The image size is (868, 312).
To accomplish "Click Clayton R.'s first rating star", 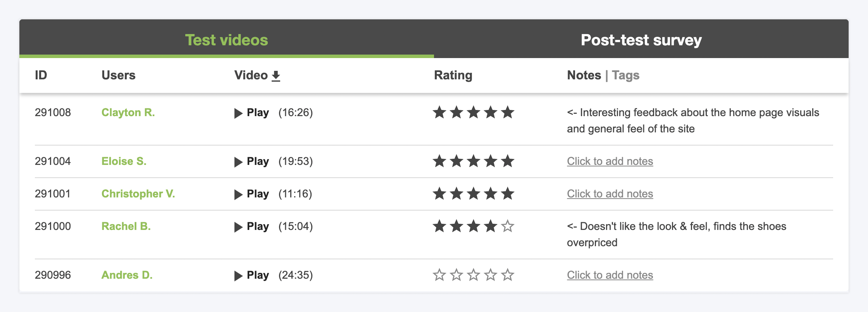I will tap(439, 113).
